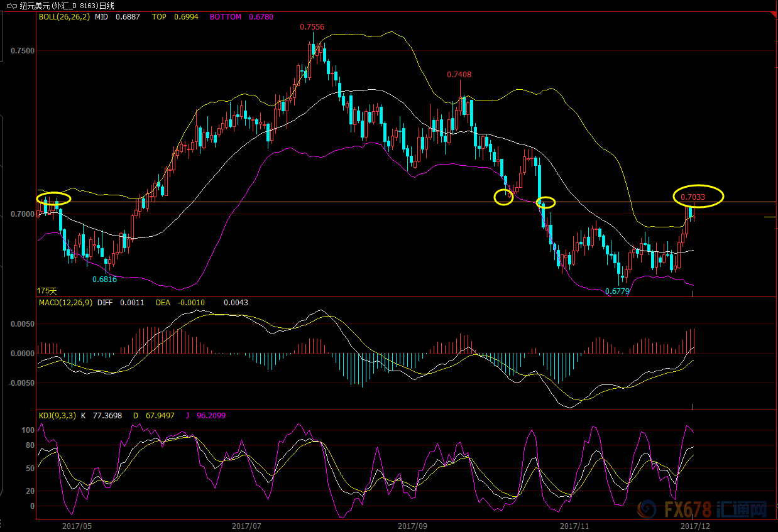Click the 175天 period label
This screenshot has height=532, width=778.
(47, 291)
